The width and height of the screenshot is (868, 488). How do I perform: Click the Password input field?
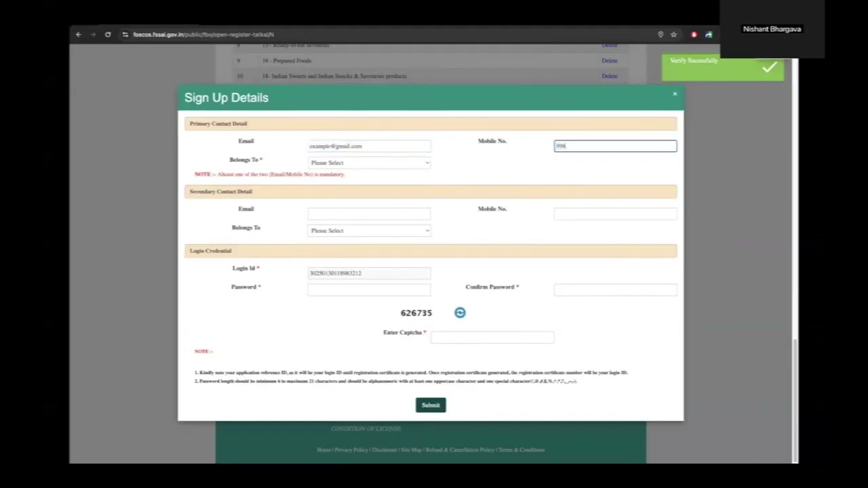[x=369, y=290]
